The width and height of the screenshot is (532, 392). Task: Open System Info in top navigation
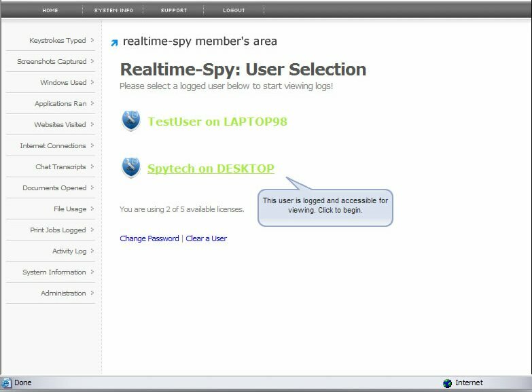[x=113, y=10]
